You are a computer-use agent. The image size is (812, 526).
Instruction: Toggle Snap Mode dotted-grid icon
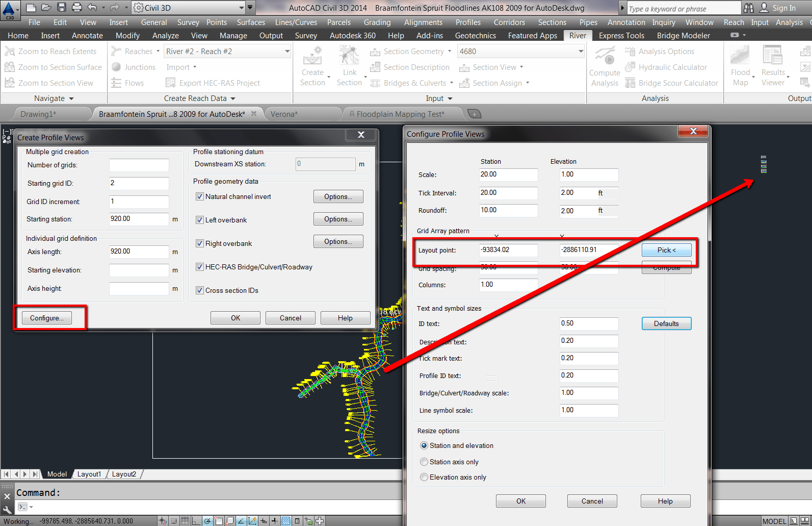click(x=174, y=521)
